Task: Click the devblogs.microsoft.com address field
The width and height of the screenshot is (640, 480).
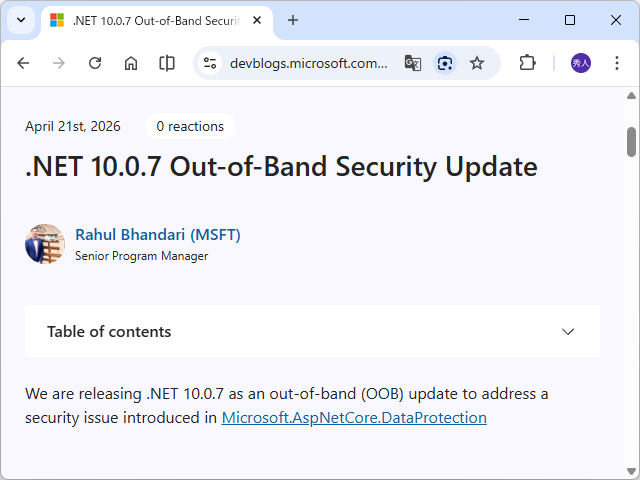Action: click(x=308, y=63)
